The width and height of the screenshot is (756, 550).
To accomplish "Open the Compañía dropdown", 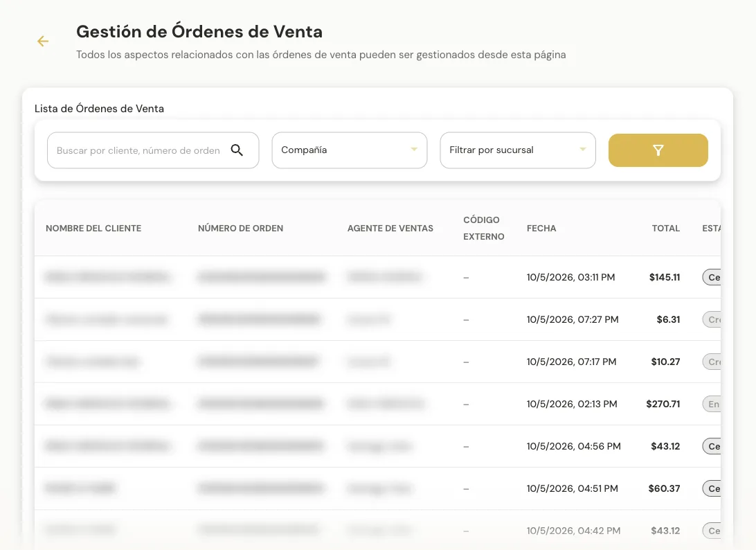I will [350, 150].
